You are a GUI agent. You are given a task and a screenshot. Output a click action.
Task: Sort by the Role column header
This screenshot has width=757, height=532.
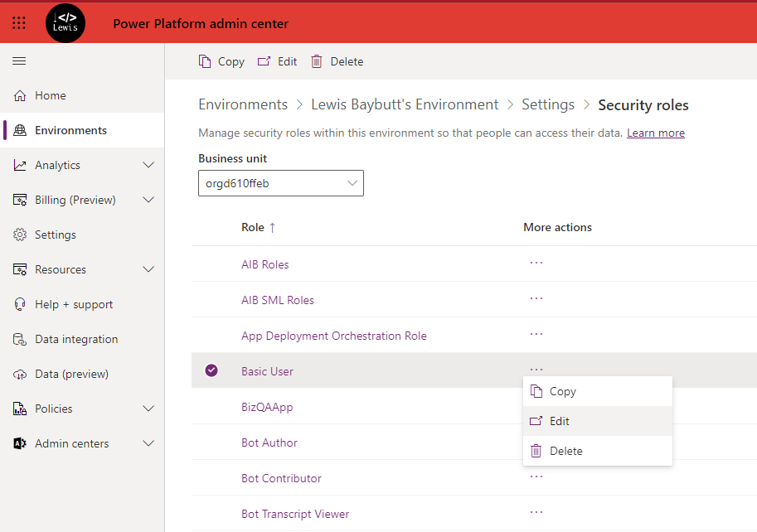(253, 227)
